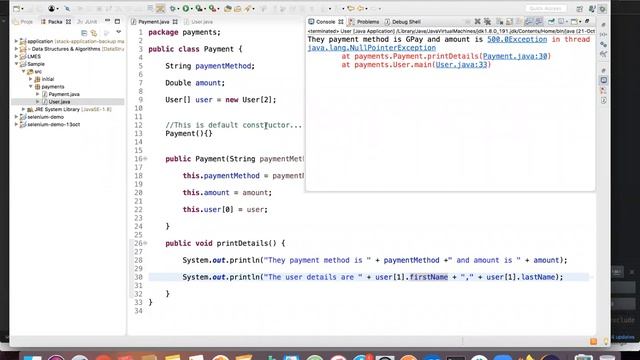Expand the LMES project node
This screenshot has width=640, height=360.
coord(16,56)
